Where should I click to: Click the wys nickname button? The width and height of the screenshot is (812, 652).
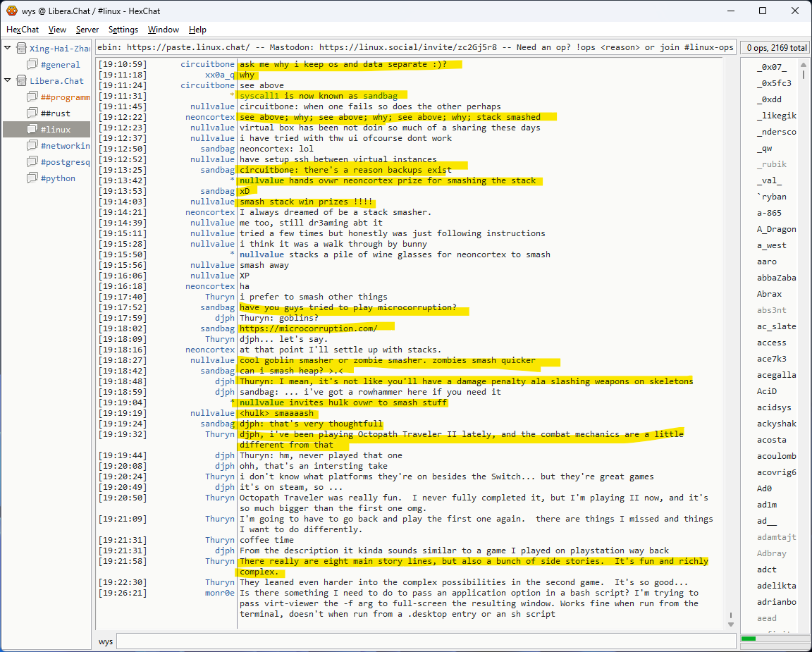pyautogui.click(x=106, y=641)
